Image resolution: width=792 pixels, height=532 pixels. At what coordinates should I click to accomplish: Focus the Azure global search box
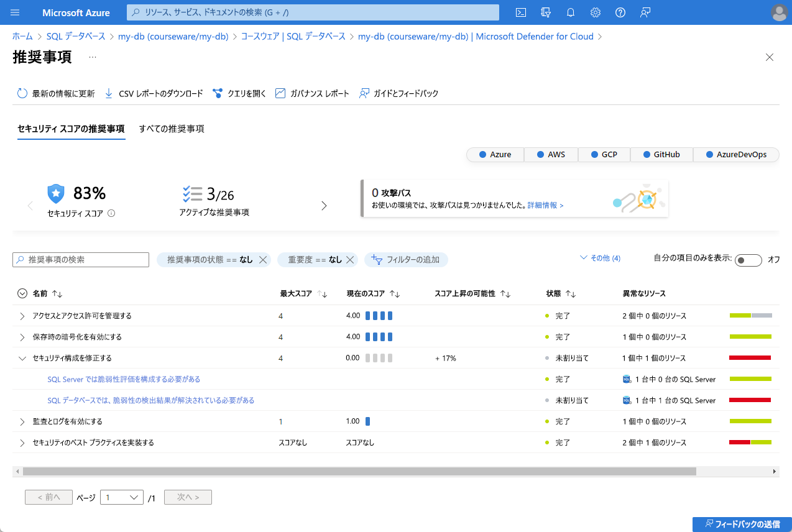click(x=313, y=12)
